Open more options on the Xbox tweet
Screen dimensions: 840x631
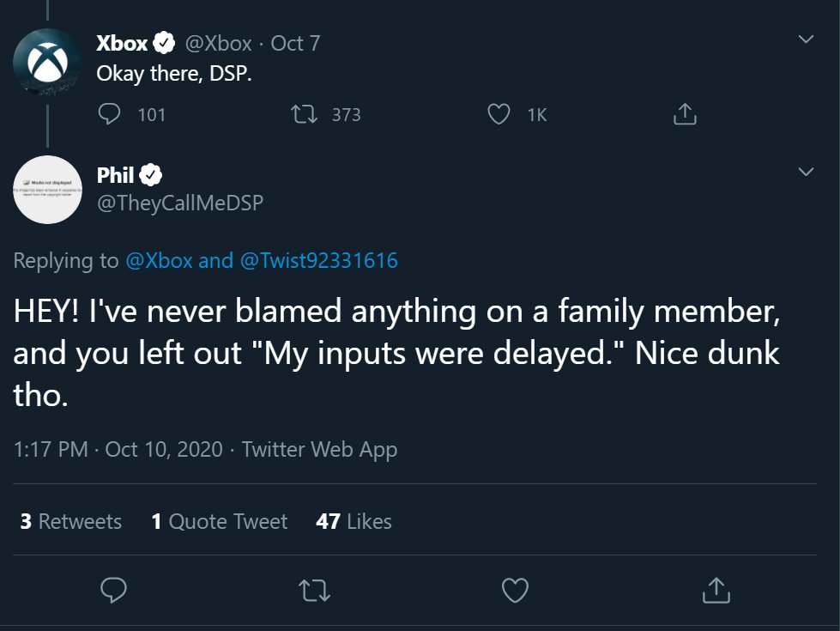click(806, 39)
